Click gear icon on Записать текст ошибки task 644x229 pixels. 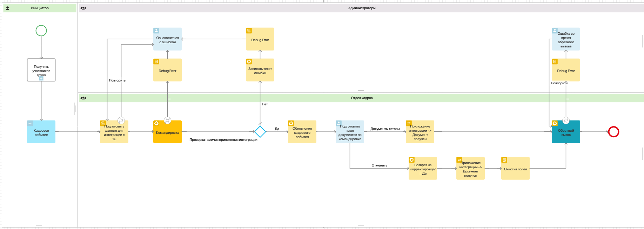click(x=249, y=61)
